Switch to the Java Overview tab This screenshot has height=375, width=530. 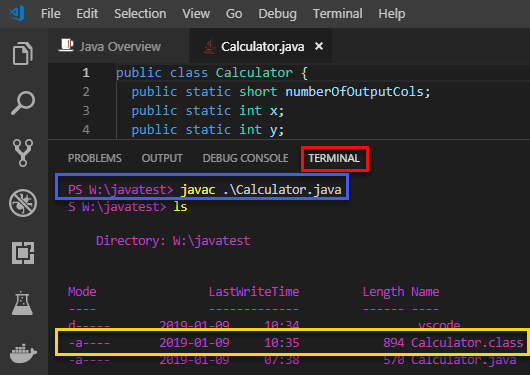(x=118, y=46)
